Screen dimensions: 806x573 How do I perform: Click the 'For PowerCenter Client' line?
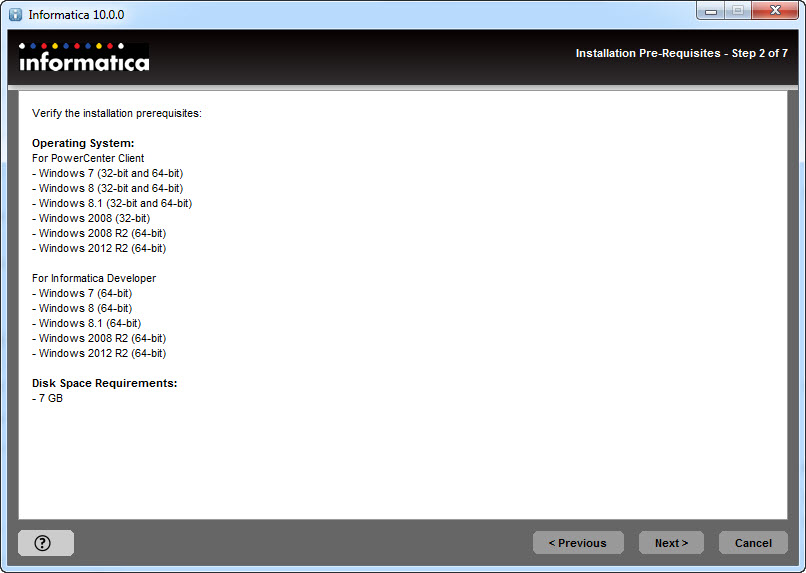88,158
